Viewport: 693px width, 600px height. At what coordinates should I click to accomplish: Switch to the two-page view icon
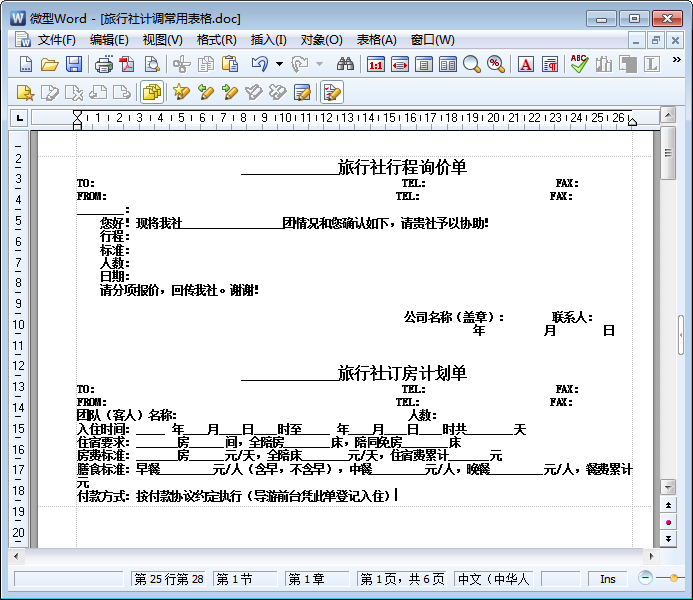pos(448,65)
